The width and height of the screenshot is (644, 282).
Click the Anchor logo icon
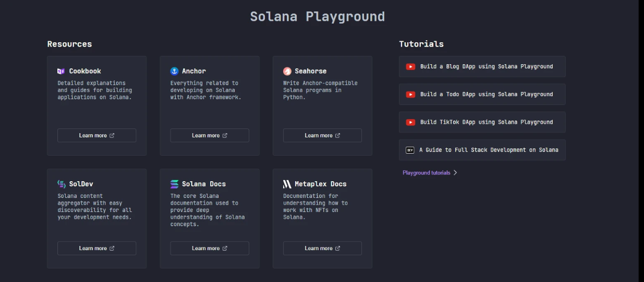pyautogui.click(x=174, y=71)
